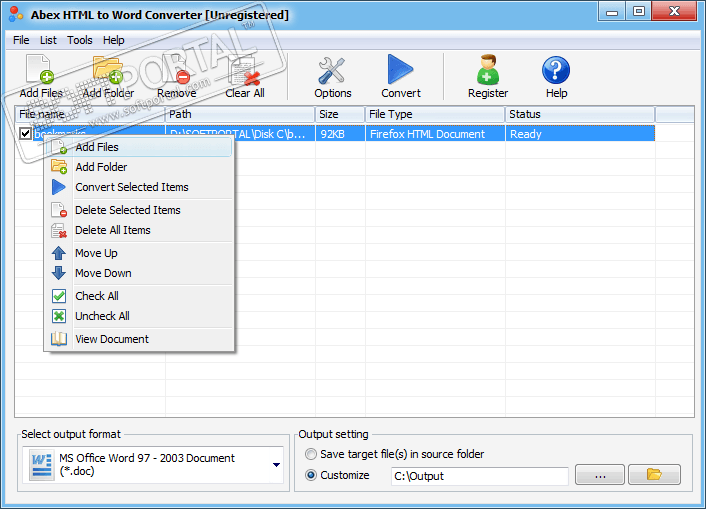The height and width of the screenshot is (509, 706).
Task: Select Save target file(s) in source folder
Action: click(311, 454)
